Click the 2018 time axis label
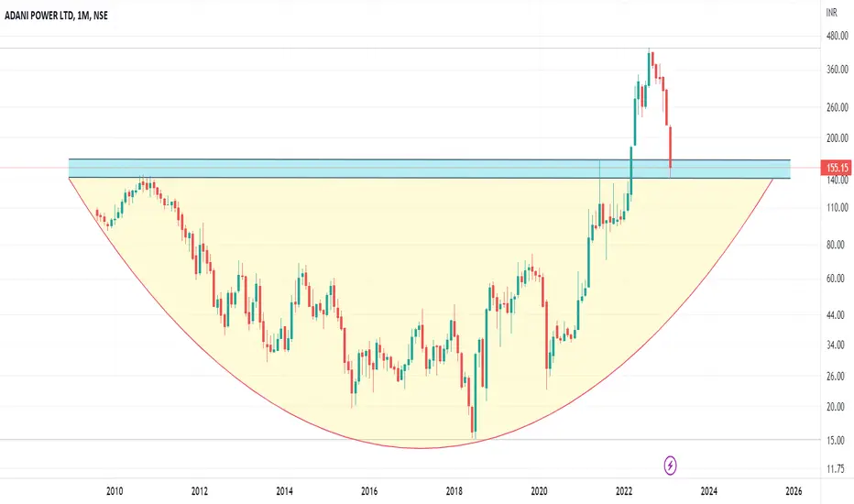Screen dimensions: 854x504 [454, 491]
